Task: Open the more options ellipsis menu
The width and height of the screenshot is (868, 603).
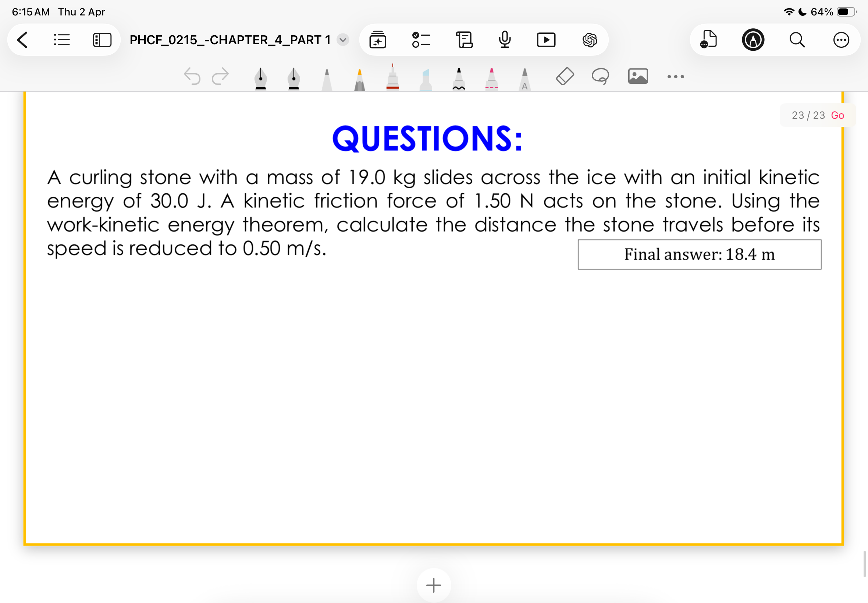Action: tap(841, 40)
